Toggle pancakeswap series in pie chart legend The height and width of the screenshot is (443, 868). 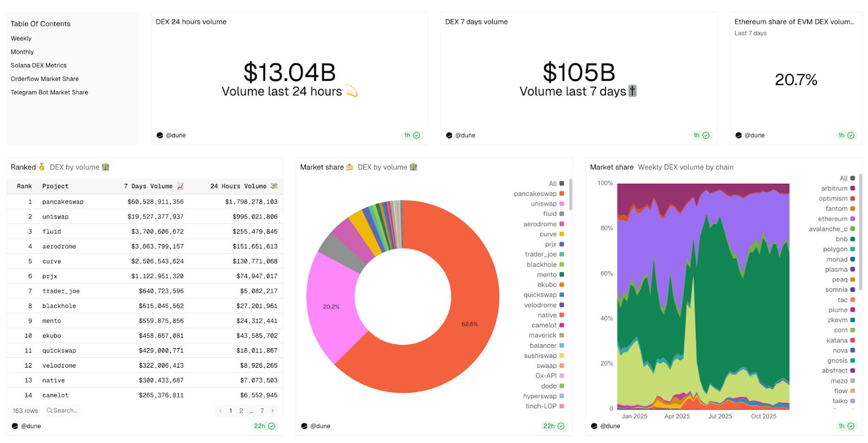tap(535, 194)
